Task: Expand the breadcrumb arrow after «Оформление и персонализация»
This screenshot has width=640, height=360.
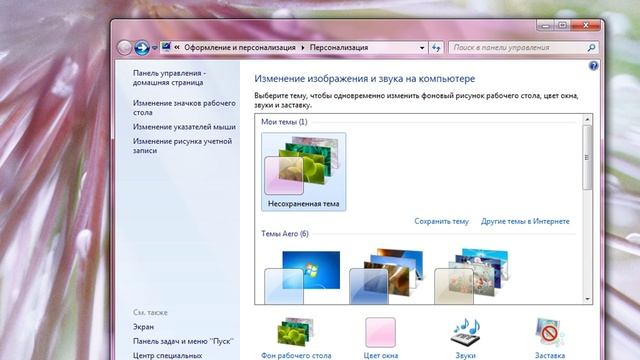Action: point(302,48)
